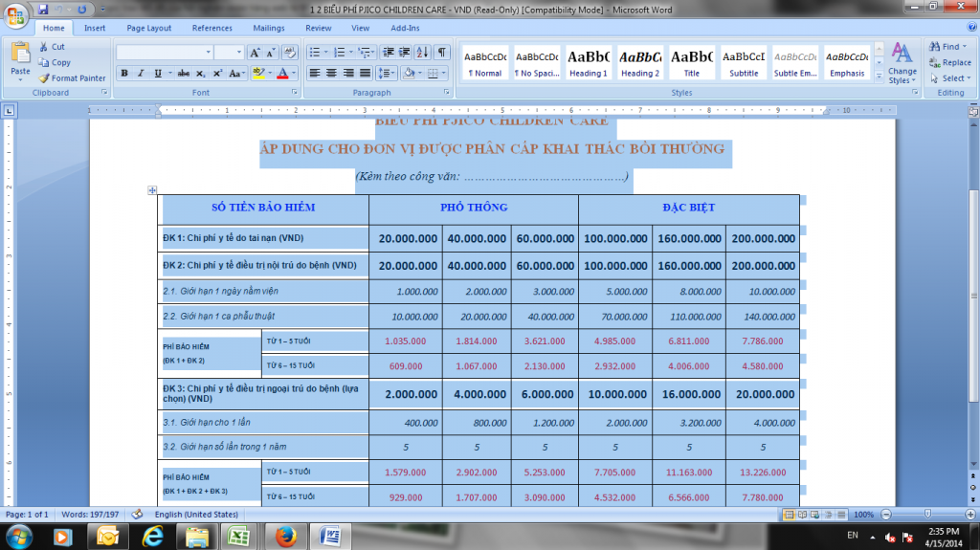Increase paragraph indent

click(x=405, y=53)
